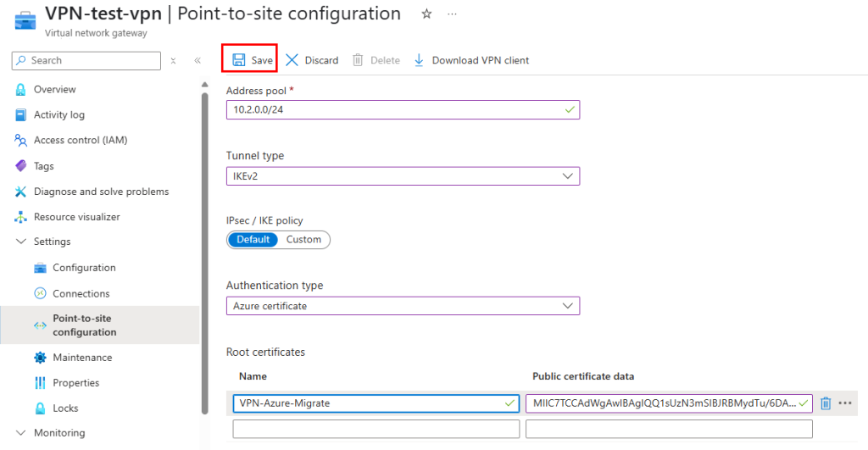This screenshot has height=450, width=868.
Task: Click the virtual network gateway icon by the title
Action: pyautogui.click(x=25, y=20)
